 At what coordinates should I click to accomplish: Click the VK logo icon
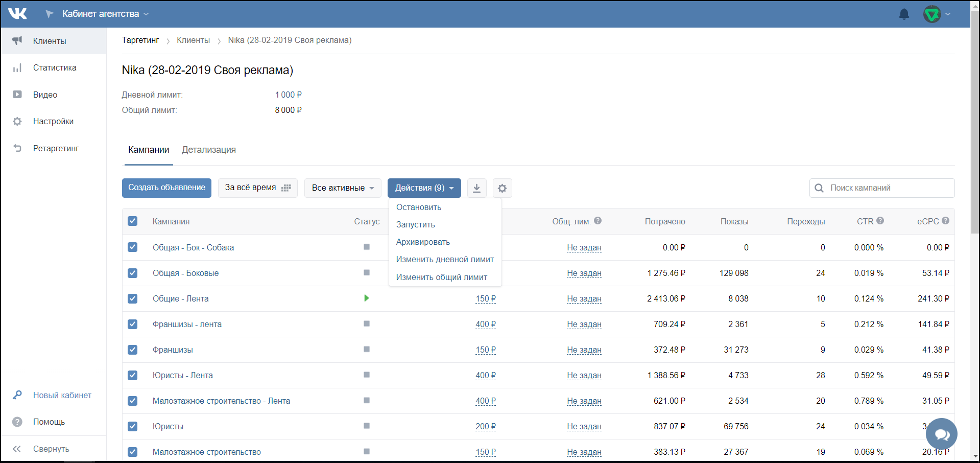[18, 14]
